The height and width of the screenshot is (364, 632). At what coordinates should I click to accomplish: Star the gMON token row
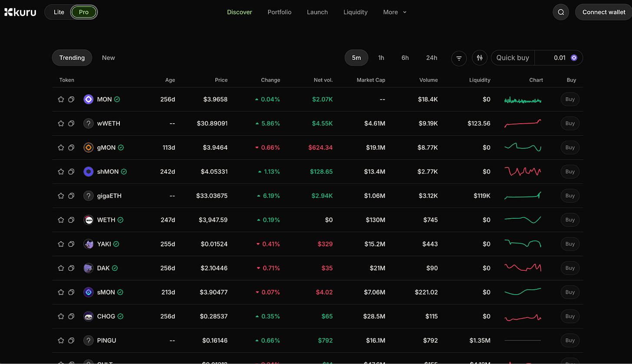61,148
